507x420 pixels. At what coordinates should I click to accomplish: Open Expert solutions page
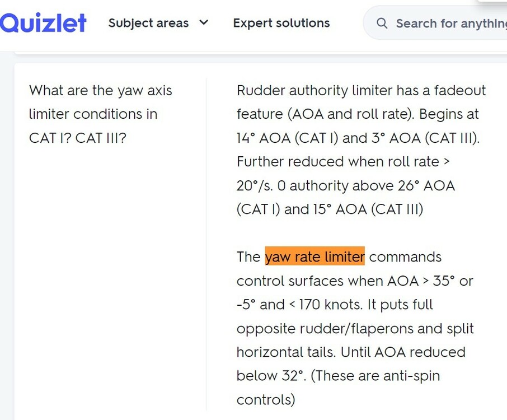tap(281, 23)
